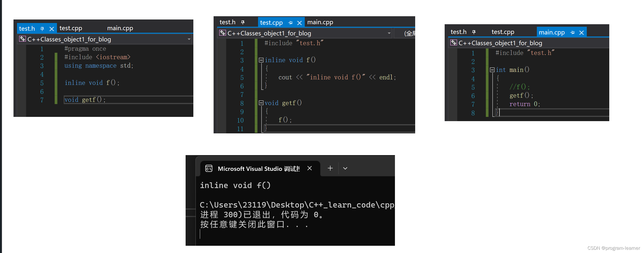The width and height of the screenshot is (644, 253).
Task: Click the cout statement line in test.cpp
Action: tap(337, 77)
